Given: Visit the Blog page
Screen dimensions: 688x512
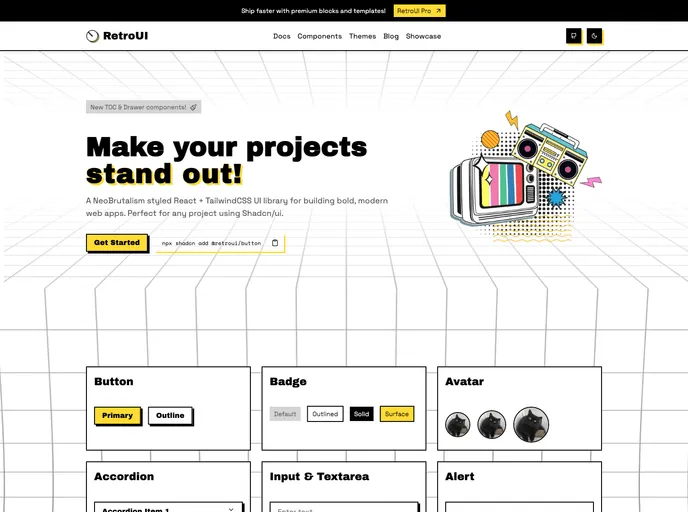Looking at the screenshot, I should tap(391, 36).
